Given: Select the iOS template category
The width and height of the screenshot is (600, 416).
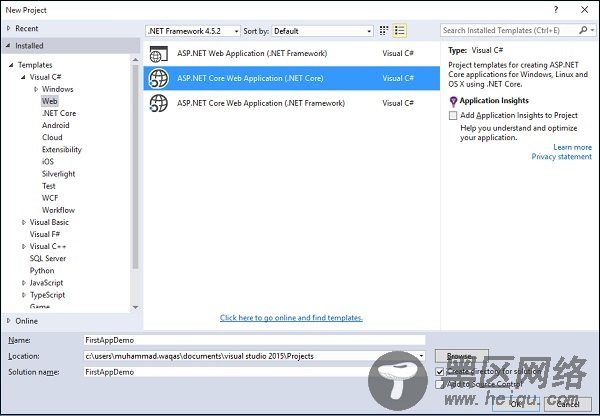Looking at the screenshot, I should point(48,162).
